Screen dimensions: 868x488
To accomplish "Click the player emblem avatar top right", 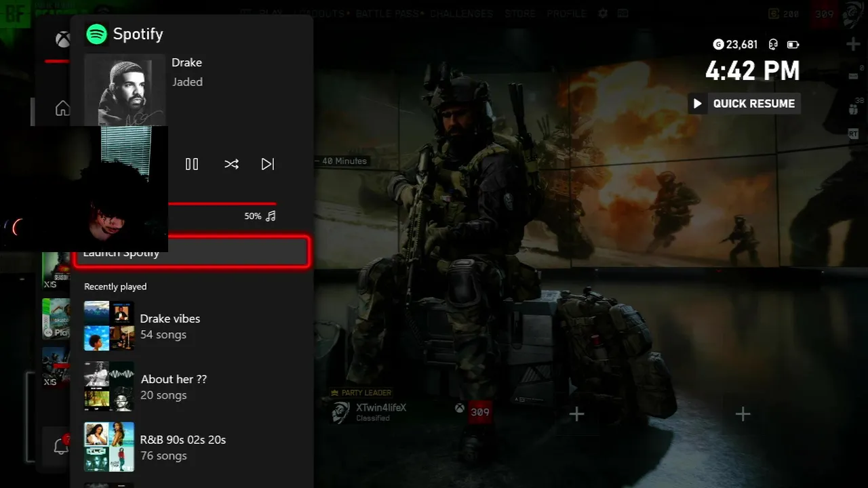I will click(x=853, y=15).
